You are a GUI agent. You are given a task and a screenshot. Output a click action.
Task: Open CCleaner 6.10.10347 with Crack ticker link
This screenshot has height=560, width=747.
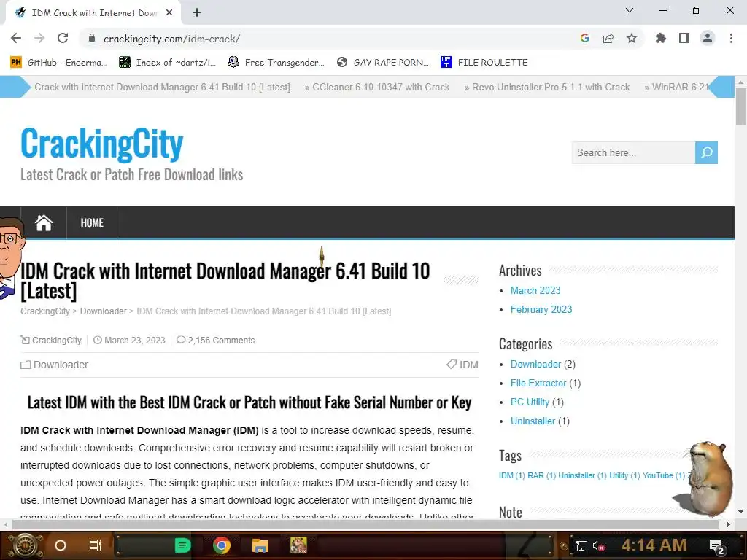tap(381, 87)
